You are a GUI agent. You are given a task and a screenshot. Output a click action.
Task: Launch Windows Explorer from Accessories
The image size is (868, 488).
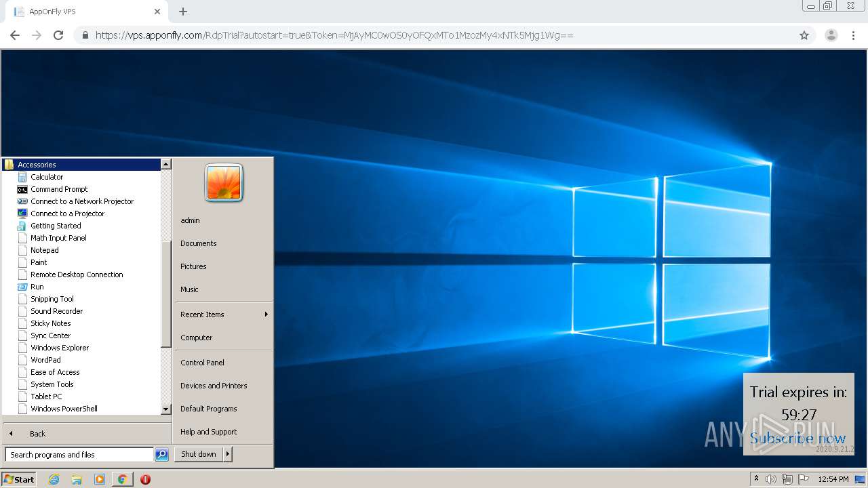tap(60, 348)
